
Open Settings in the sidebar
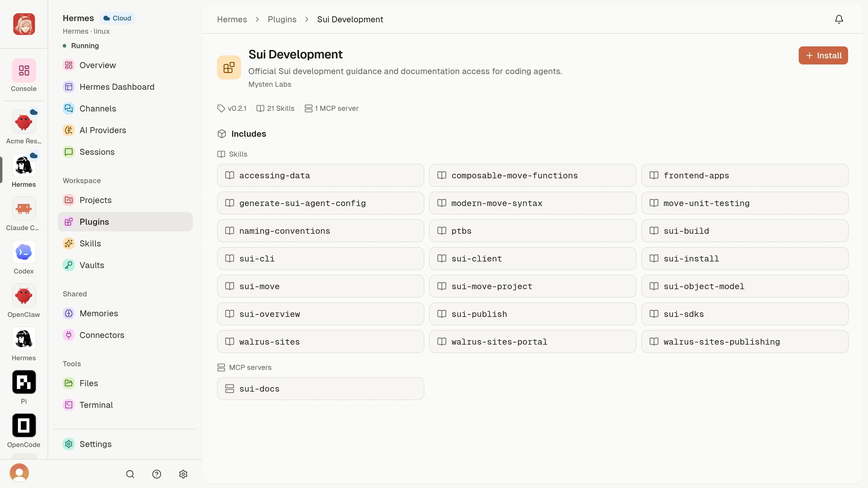pyautogui.click(x=125, y=444)
